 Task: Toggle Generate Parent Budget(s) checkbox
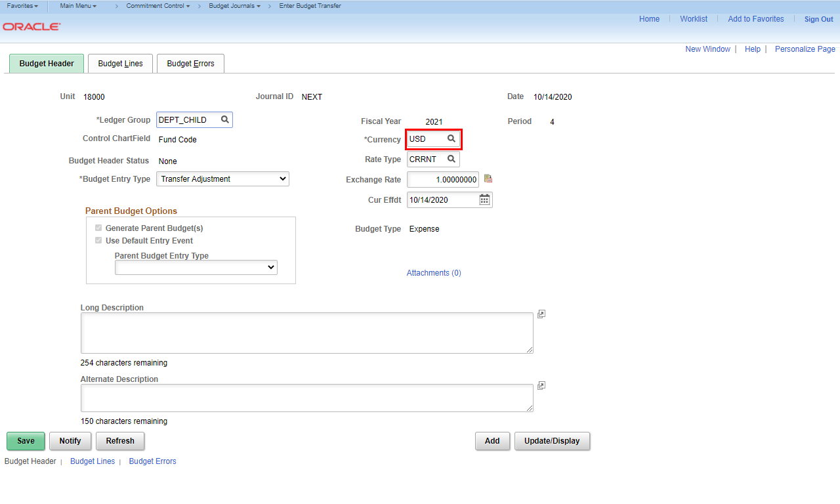point(98,228)
